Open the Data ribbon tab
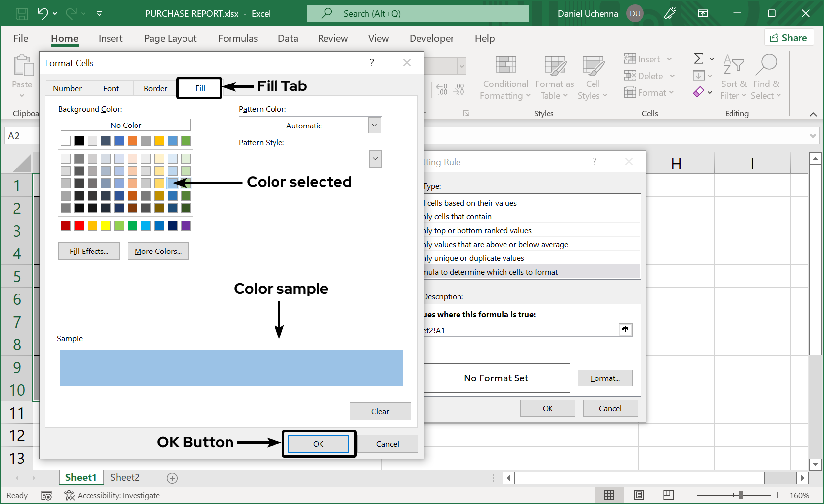 tap(288, 38)
